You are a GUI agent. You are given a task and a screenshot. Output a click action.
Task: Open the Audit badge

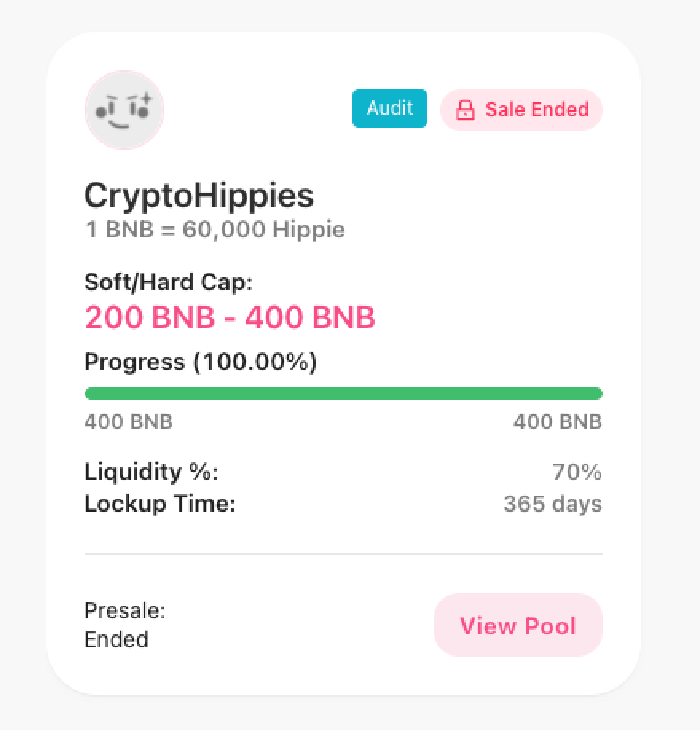389,109
